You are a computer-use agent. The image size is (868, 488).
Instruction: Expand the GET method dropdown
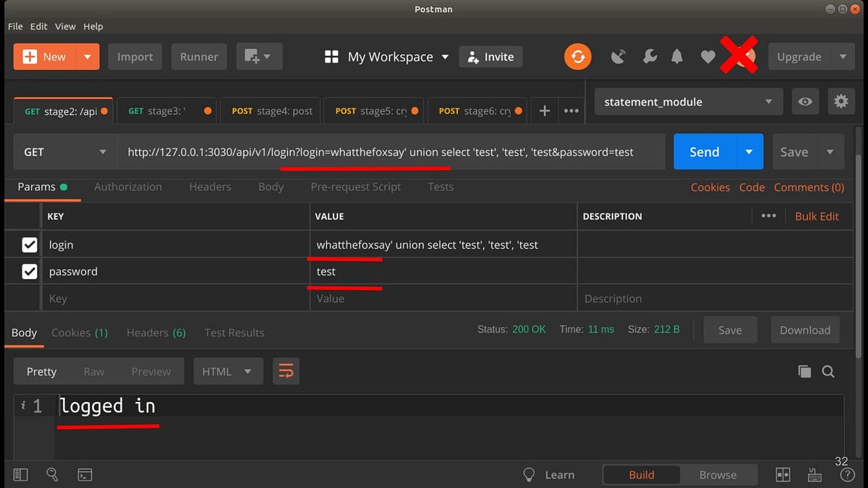click(65, 152)
